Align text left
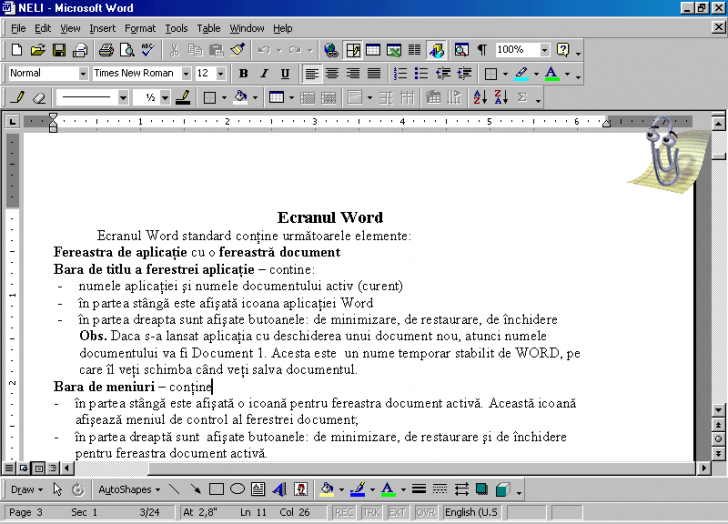728x524 pixels. pos(312,73)
